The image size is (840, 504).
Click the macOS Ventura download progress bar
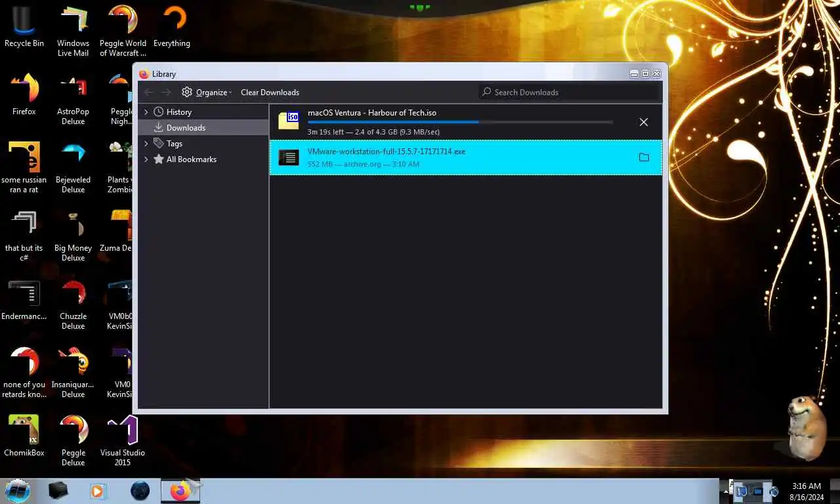[x=460, y=122]
